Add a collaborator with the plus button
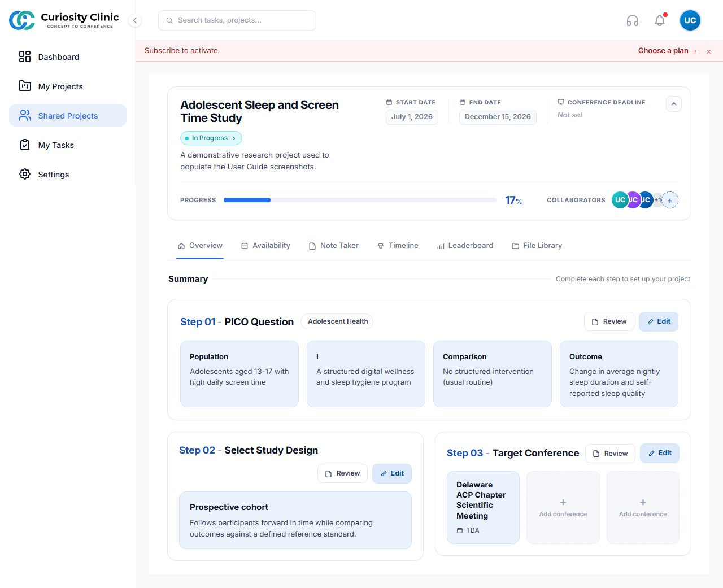Image resolution: width=723 pixels, height=588 pixels. coord(670,200)
